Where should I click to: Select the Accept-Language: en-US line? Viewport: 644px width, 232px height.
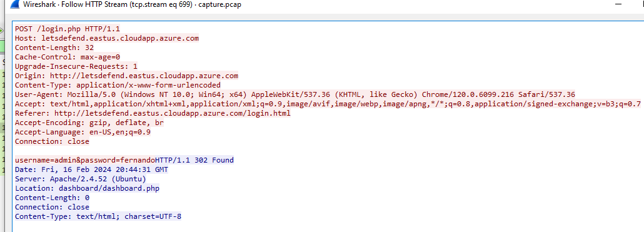click(83, 132)
